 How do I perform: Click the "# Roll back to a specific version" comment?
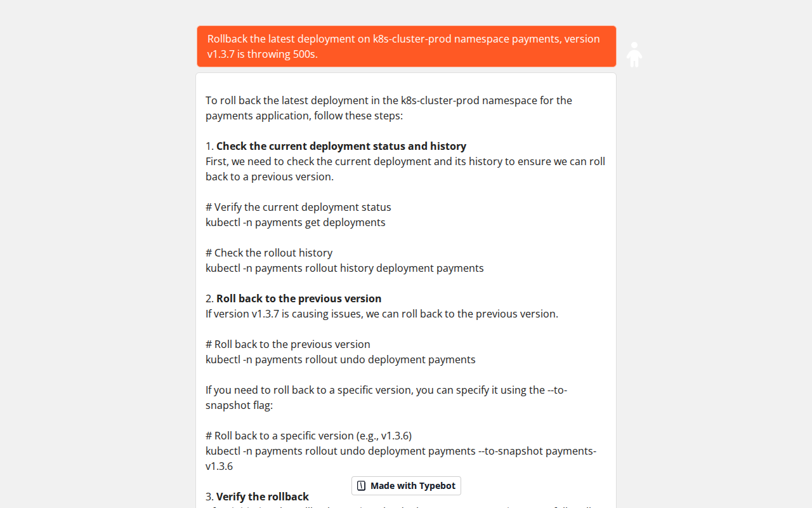pos(308,435)
